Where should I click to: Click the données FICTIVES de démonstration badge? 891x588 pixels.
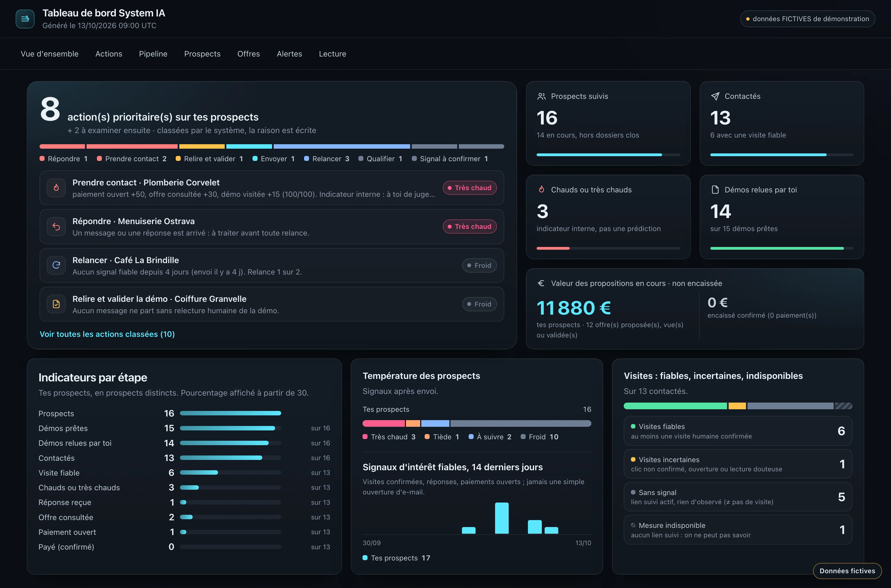pyautogui.click(x=807, y=19)
